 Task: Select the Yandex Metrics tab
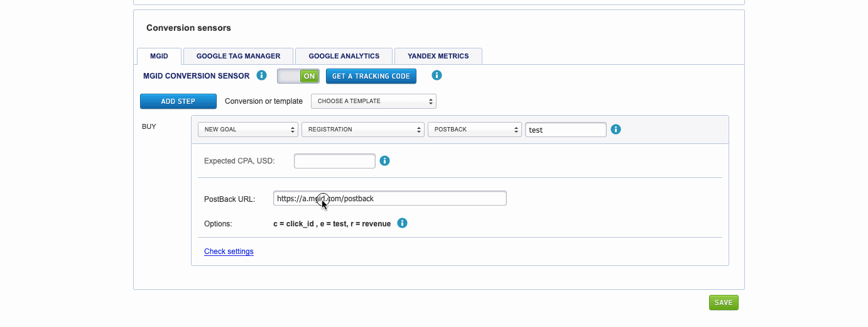[438, 56]
